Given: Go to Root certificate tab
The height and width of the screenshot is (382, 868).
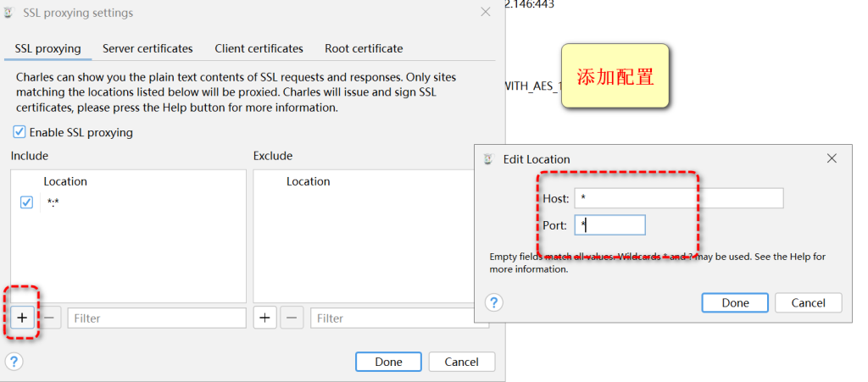Looking at the screenshot, I should pos(364,48).
